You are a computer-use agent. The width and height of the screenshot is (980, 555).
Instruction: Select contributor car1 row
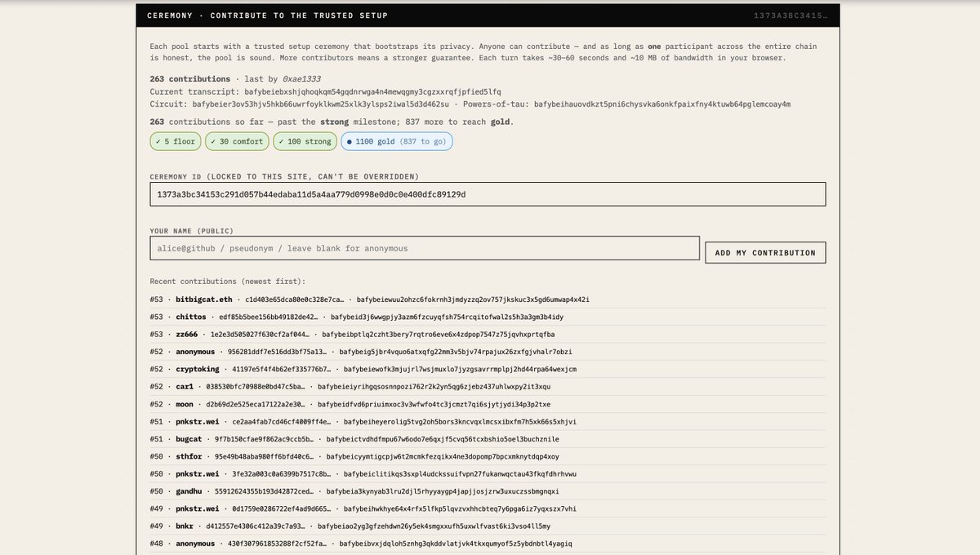(x=488, y=387)
